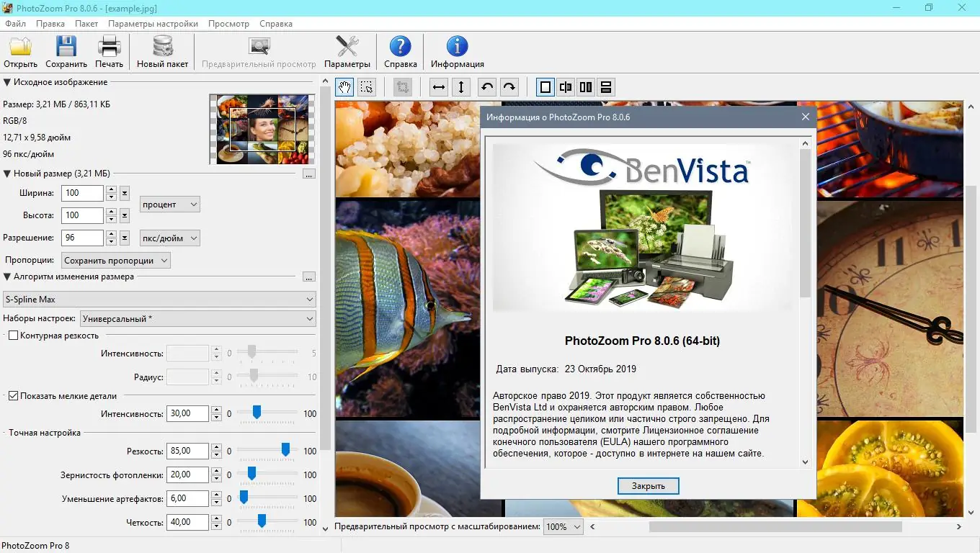Start a new batch with Новый пакет
This screenshot has height=553, width=980.
pos(162,48)
